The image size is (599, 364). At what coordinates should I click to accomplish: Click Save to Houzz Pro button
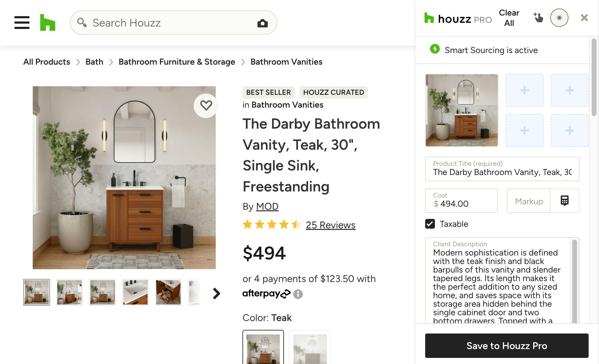coord(507,346)
